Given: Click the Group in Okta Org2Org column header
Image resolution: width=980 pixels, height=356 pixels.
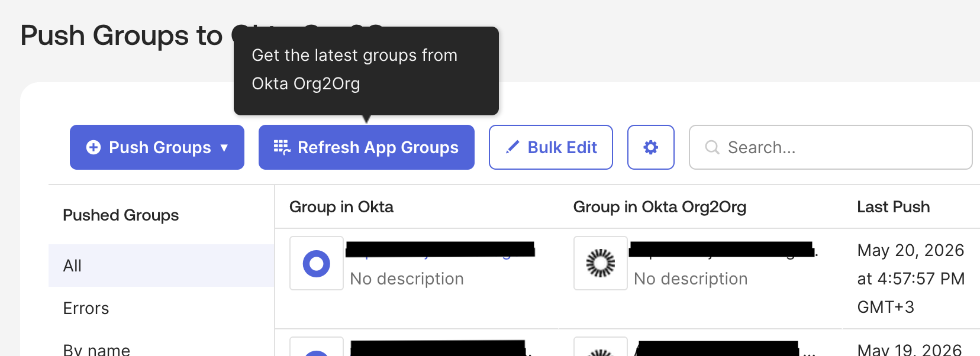Looking at the screenshot, I should pos(660,207).
